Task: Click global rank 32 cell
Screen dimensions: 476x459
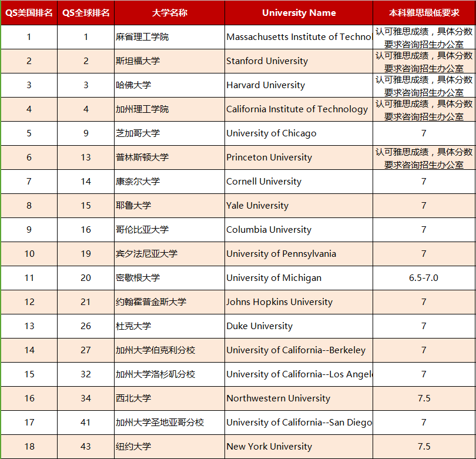Action: (86, 374)
